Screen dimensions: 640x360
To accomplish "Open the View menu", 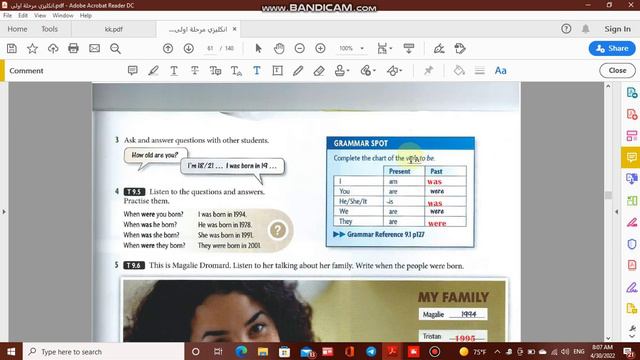I will click(x=40, y=16).
